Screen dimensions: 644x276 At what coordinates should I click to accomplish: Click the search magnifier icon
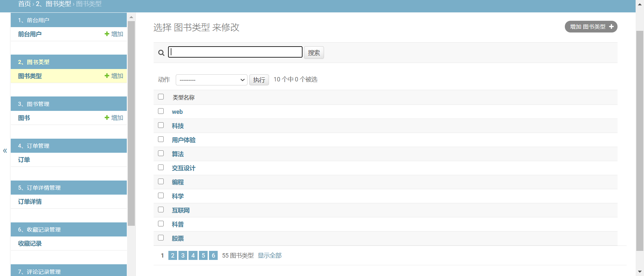point(161,53)
